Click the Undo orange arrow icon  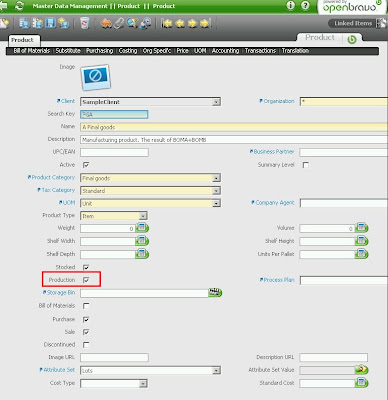tap(106, 23)
